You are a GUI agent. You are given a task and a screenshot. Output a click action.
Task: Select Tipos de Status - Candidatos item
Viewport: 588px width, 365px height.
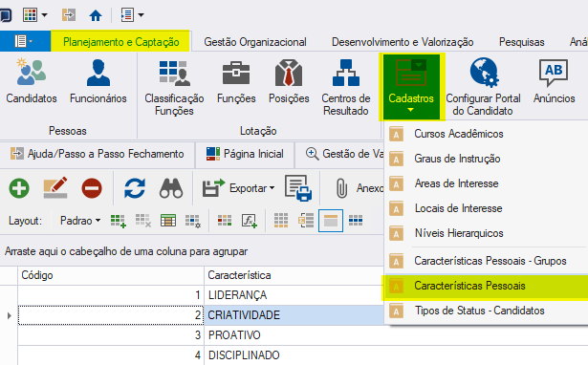click(487, 311)
